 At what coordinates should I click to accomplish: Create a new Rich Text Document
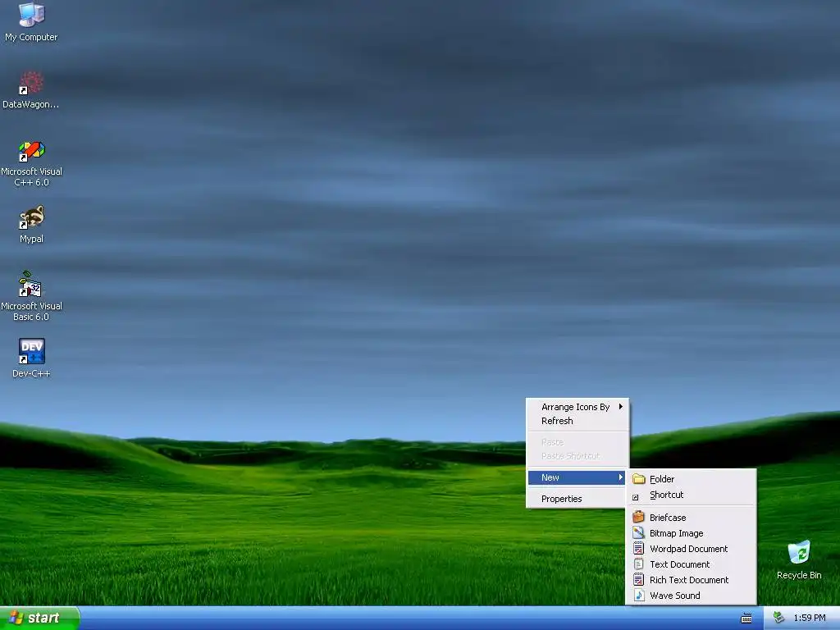pyautogui.click(x=691, y=580)
